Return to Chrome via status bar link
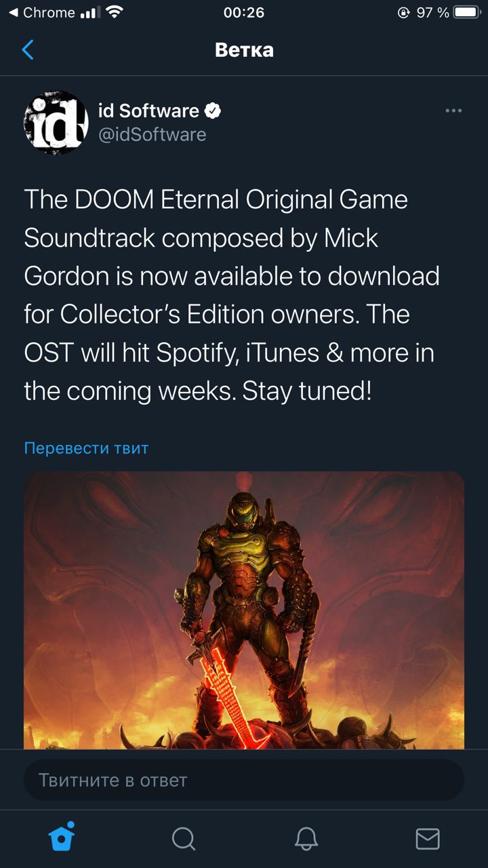Screen dimensions: 488x868 (42, 12)
